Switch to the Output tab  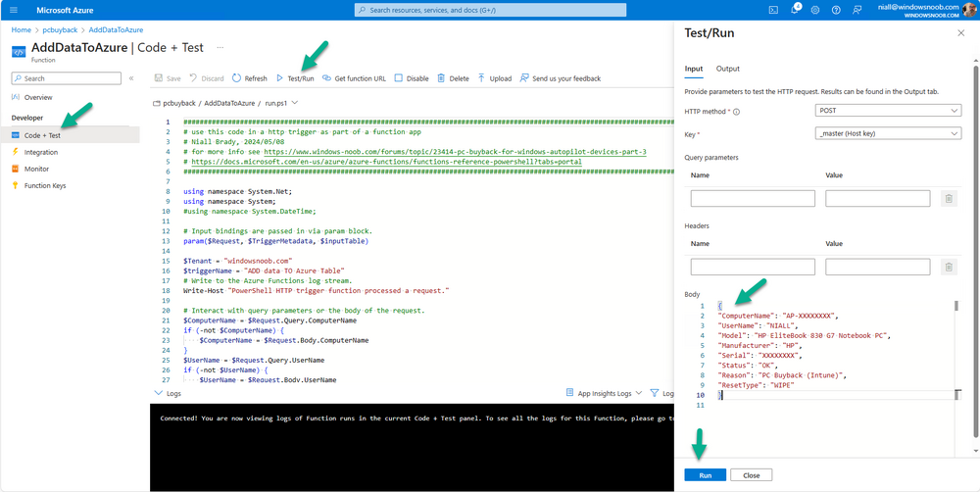point(727,69)
